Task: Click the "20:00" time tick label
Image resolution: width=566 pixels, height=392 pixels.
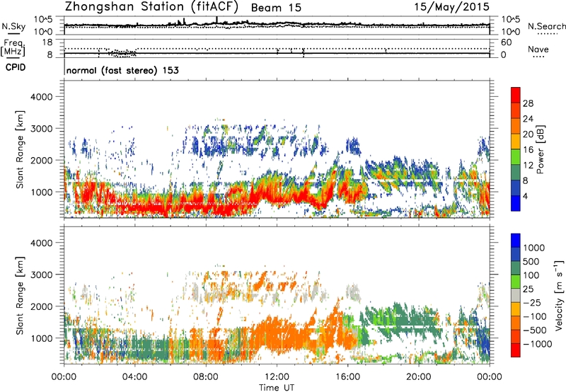Action: click(x=419, y=377)
